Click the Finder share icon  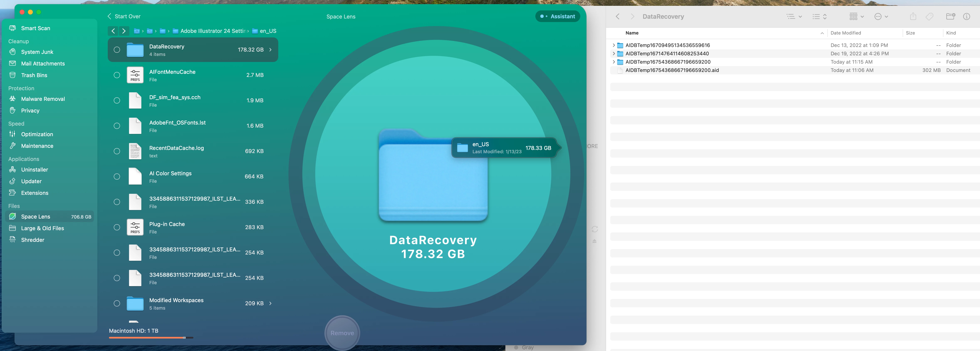(913, 16)
